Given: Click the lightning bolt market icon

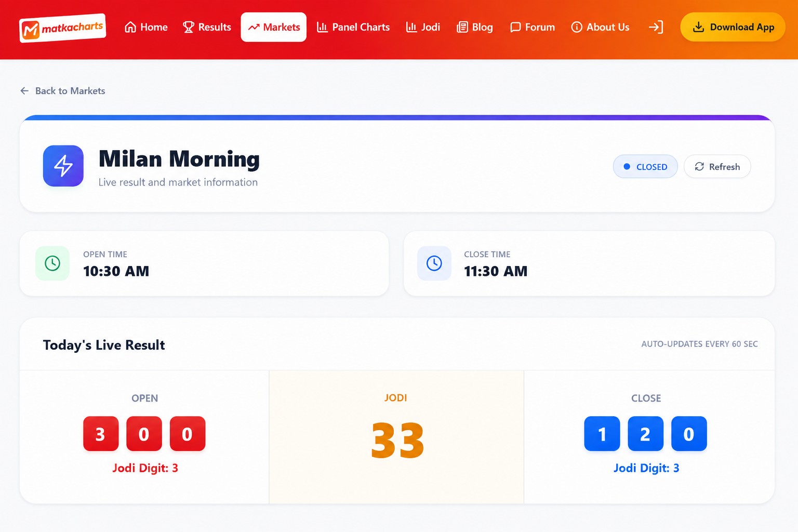Looking at the screenshot, I should 63,166.
